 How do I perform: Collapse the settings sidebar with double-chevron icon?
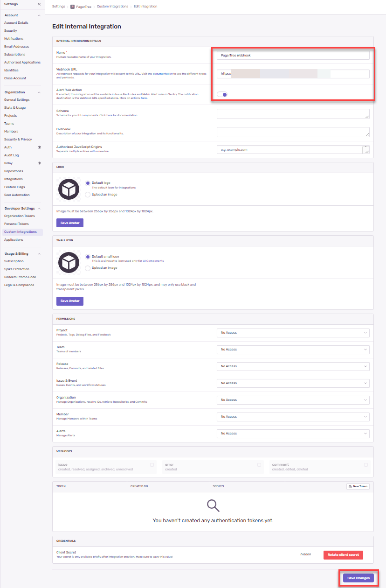pos(39,4)
